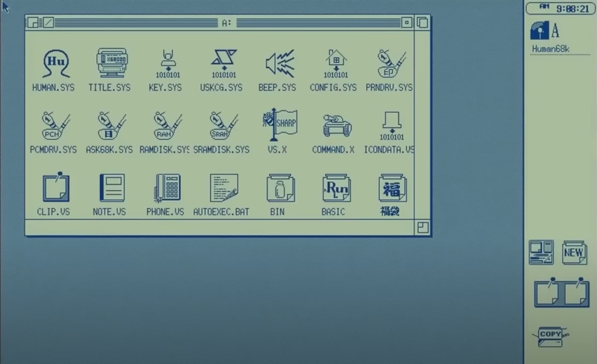Click the stacked-pages button at window's top-right corner

pyautogui.click(x=422, y=22)
